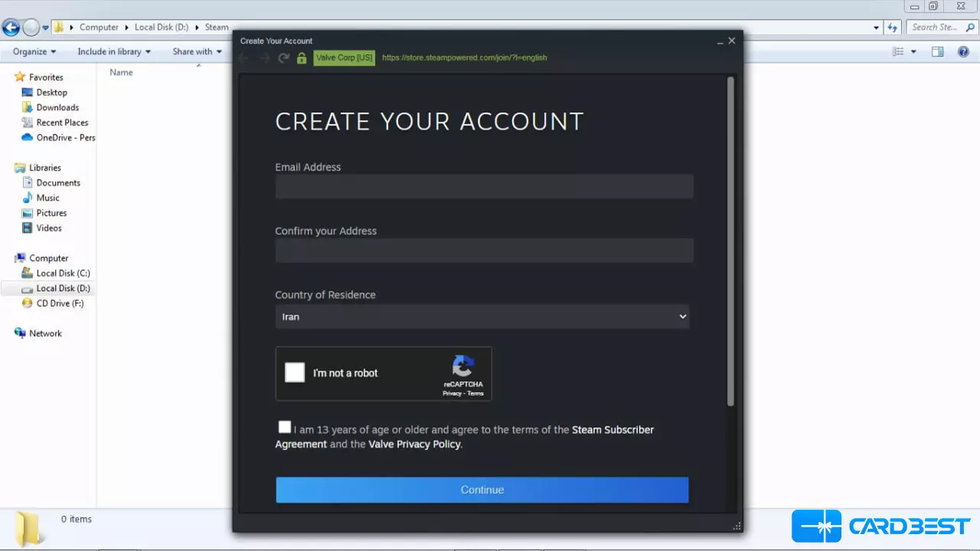Check the I'm not a robot checkbox

(x=295, y=373)
